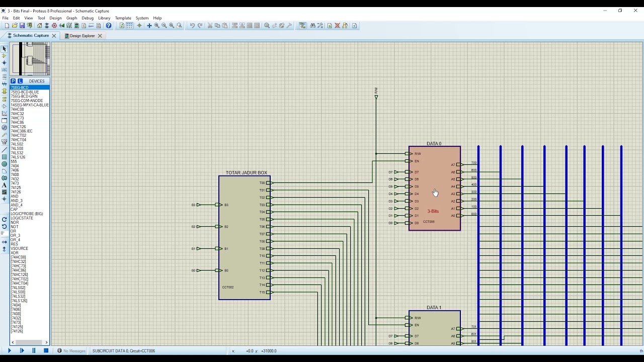This screenshot has width=644, height=362.
Task: Select 2D Graphics Line tool
Action: tap(5, 150)
